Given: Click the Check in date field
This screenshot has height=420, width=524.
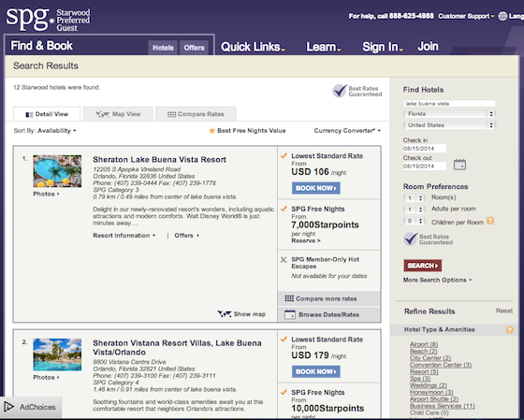Looking at the screenshot, I should (x=425, y=149).
